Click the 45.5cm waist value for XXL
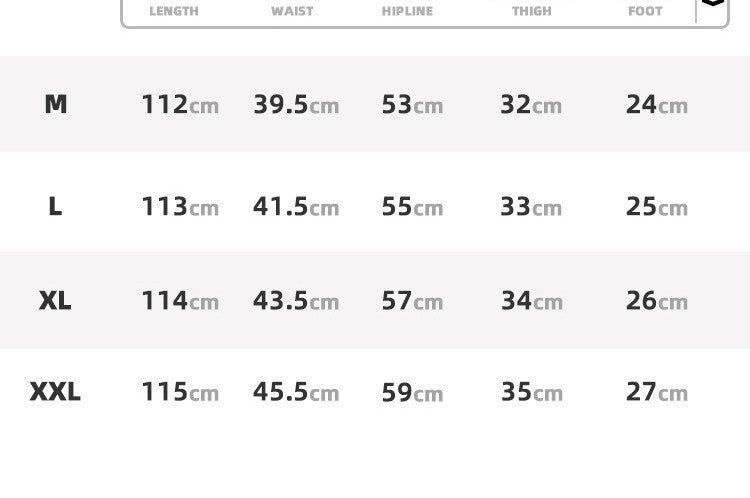This screenshot has height=498, width=750. [296, 392]
